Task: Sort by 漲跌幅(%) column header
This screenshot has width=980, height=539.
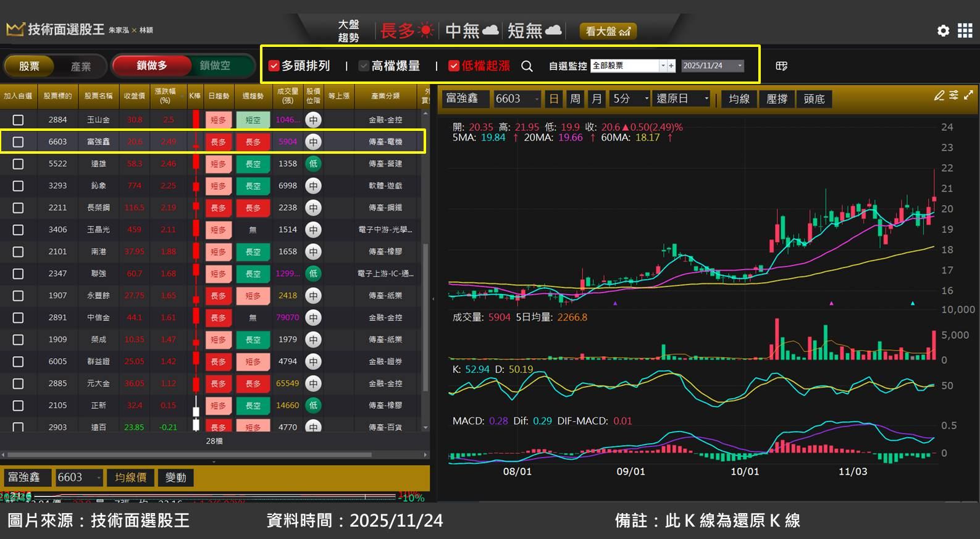Action: [165, 96]
